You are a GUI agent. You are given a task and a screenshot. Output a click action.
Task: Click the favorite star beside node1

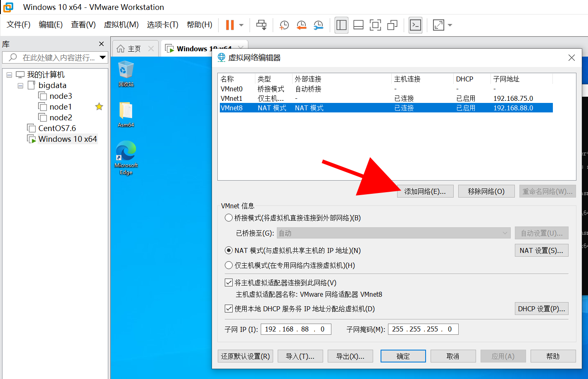(x=99, y=107)
